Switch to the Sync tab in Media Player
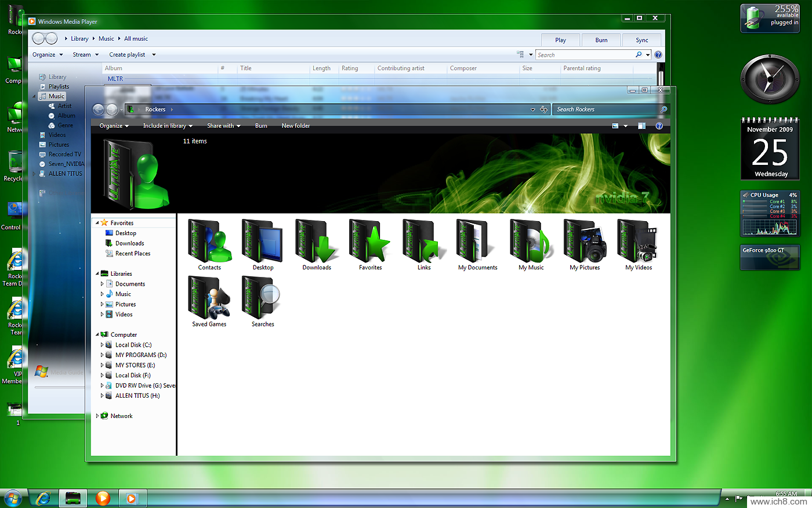 (642, 40)
